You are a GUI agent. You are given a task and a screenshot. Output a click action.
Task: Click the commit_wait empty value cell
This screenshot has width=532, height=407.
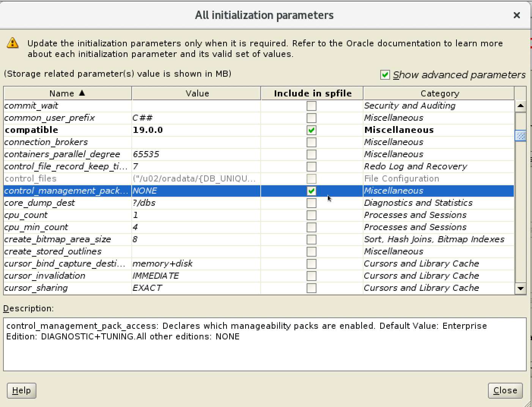pyautogui.click(x=196, y=106)
